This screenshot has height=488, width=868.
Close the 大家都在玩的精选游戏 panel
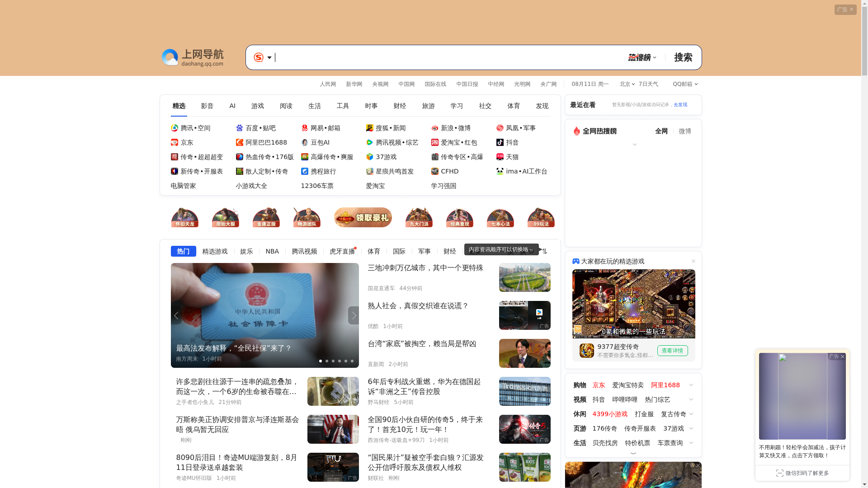(693, 261)
